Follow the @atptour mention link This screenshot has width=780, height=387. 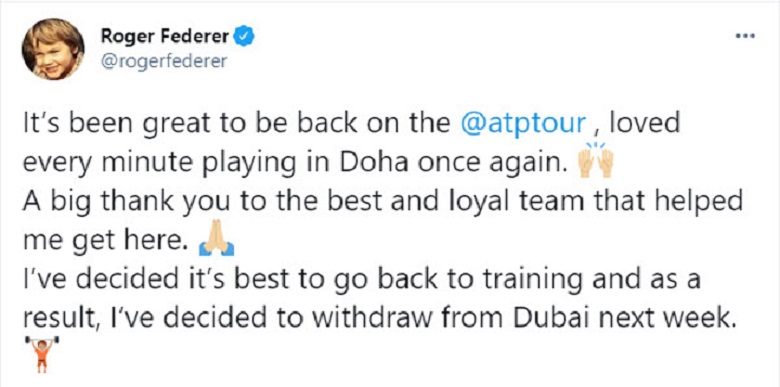coord(523,123)
